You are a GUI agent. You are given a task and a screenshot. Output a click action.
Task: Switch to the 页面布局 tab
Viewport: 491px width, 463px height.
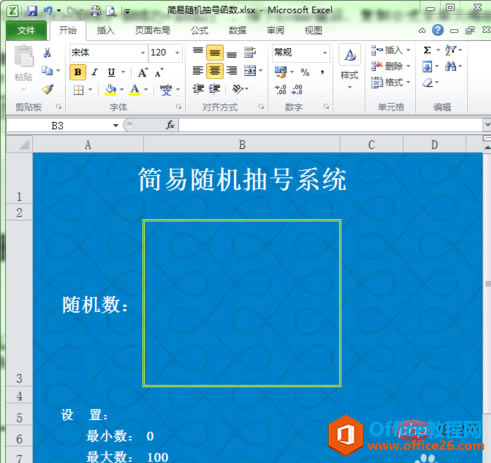(153, 31)
